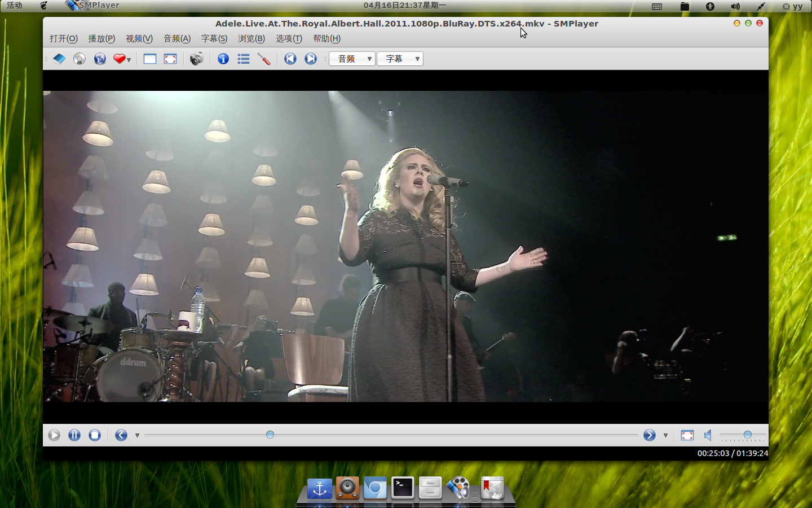Click the seek bar handle on timeline
Screen dimensions: 812x508
click(x=270, y=435)
